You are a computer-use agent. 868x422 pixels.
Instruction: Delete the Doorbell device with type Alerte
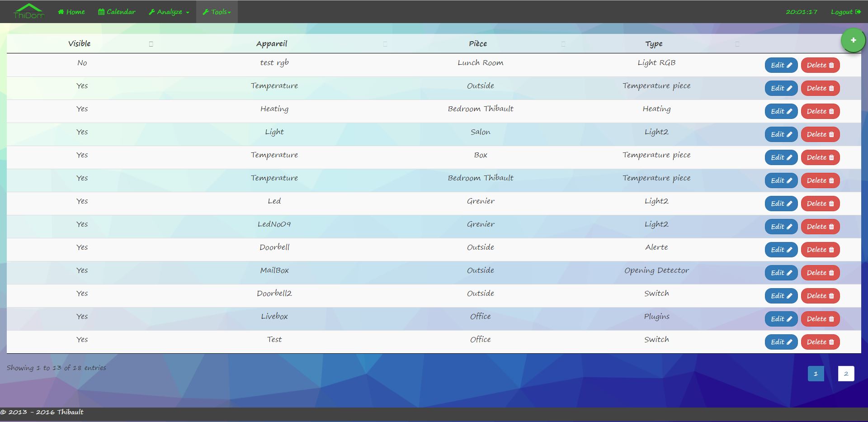(821, 250)
